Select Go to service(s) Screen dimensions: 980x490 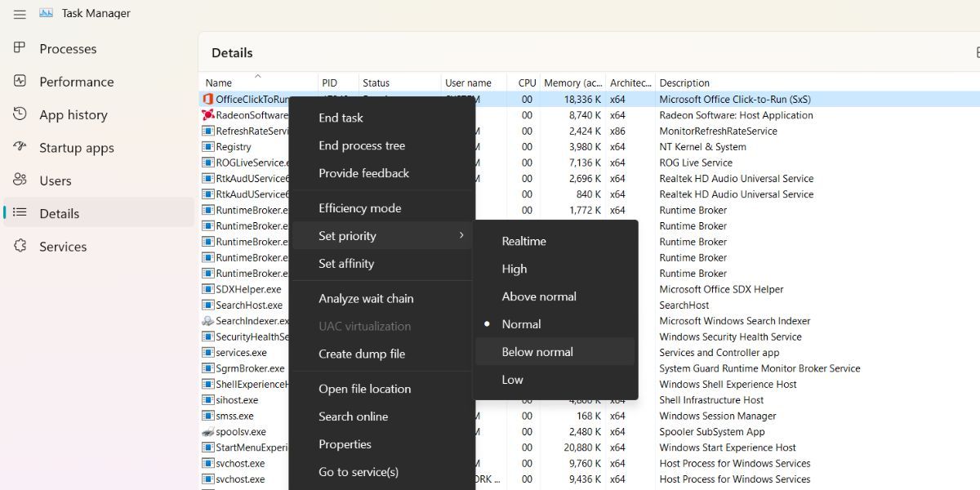point(381,472)
